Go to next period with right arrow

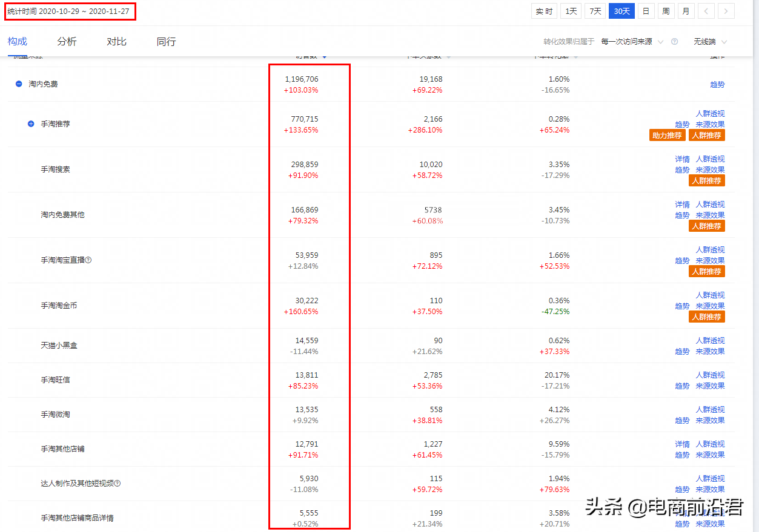coord(726,11)
